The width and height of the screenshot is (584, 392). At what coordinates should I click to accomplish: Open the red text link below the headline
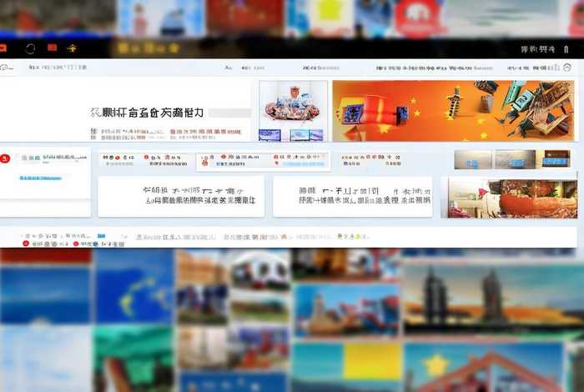coord(205,132)
